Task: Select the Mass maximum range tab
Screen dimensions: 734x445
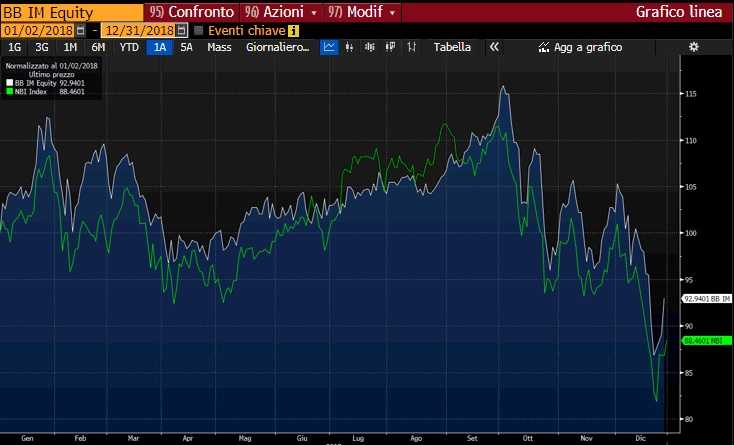Action: 219,47
